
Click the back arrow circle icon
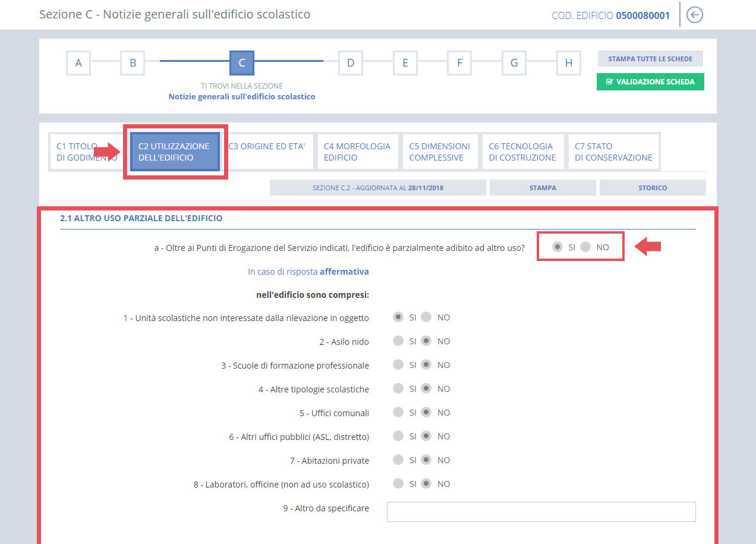(694, 15)
